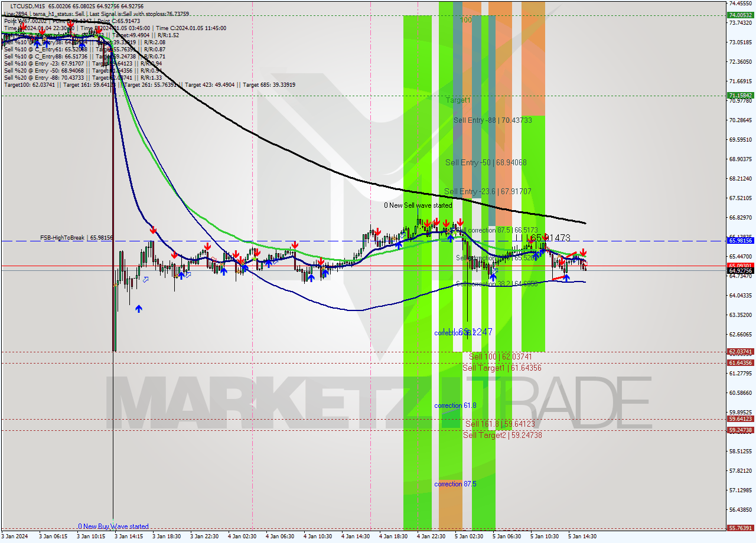Click the '0 New Sell wave started' annotation
Viewport: 756px width, 543px height.
(418, 205)
